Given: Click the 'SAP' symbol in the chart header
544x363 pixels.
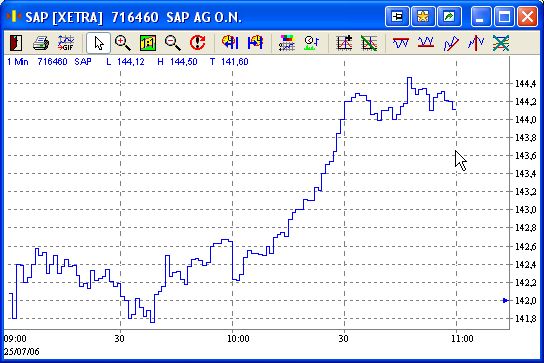Looking at the screenshot, I should (x=83, y=62).
